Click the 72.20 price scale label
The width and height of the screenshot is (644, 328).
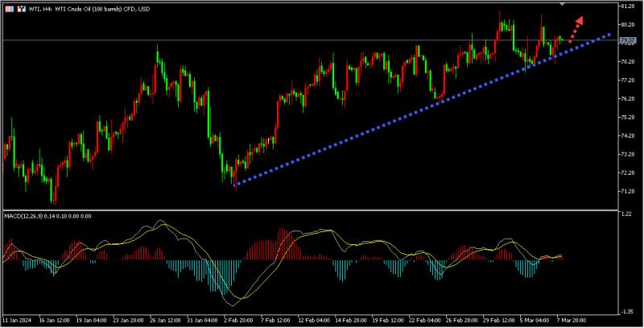point(627,172)
